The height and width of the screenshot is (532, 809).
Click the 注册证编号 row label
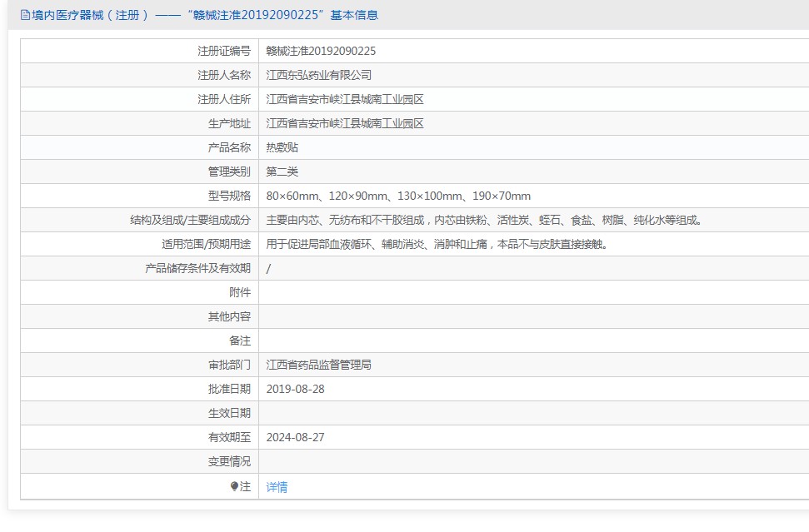(x=223, y=51)
